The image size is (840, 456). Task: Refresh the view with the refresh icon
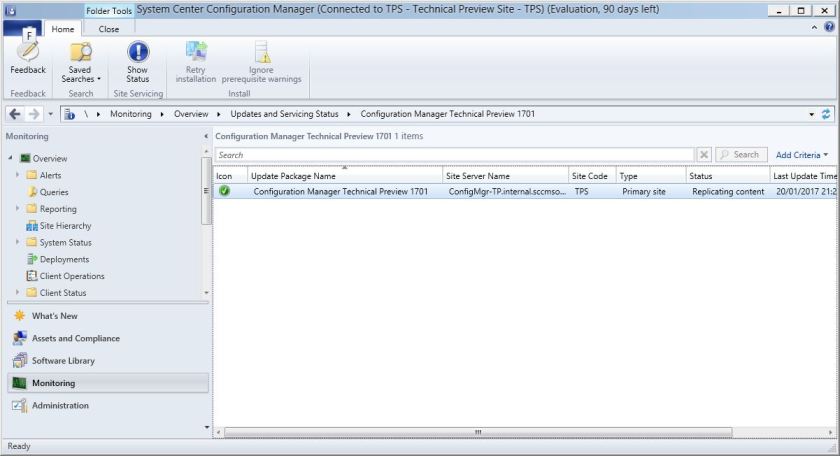pyautogui.click(x=826, y=114)
